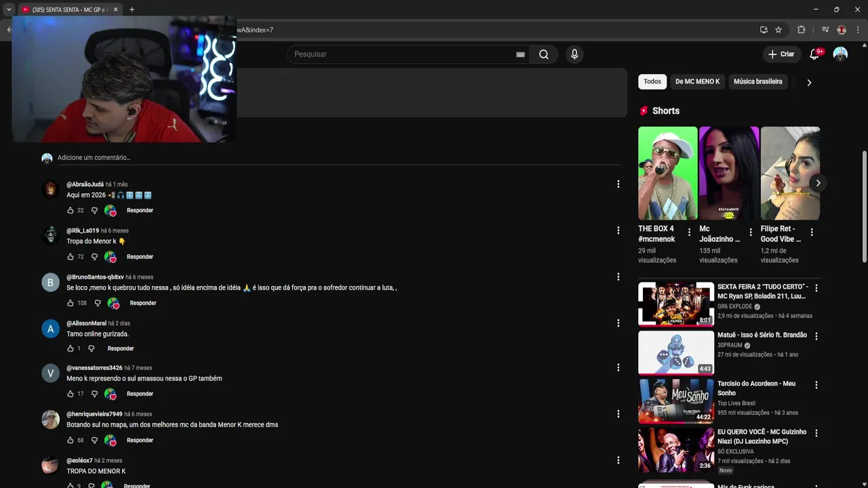Open YouTube notifications bell
The width and height of the screenshot is (868, 488).
814,54
